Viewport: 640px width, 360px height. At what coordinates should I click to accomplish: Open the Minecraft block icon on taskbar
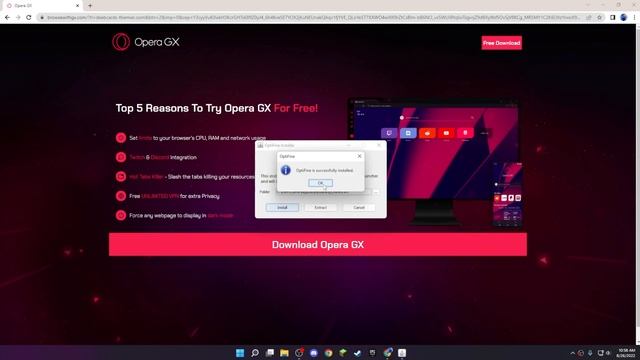(x=343, y=353)
